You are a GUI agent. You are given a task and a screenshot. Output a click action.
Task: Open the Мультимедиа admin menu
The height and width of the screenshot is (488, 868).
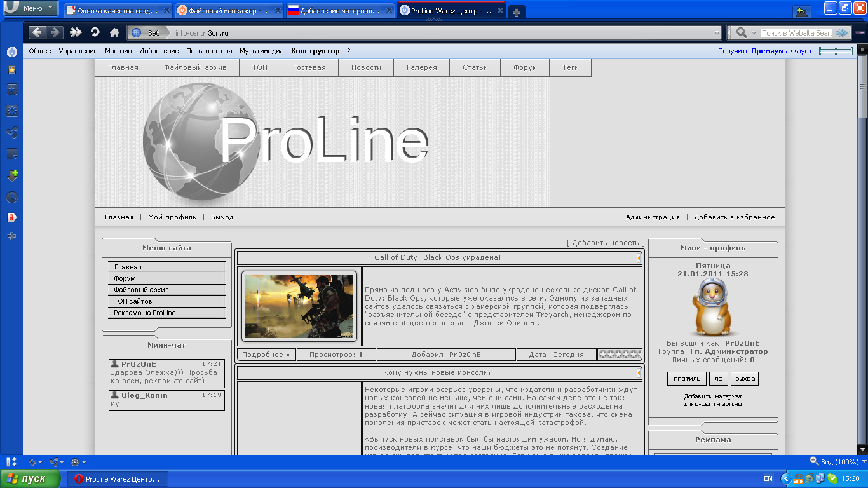pyautogui.click(x=262, y=51)
